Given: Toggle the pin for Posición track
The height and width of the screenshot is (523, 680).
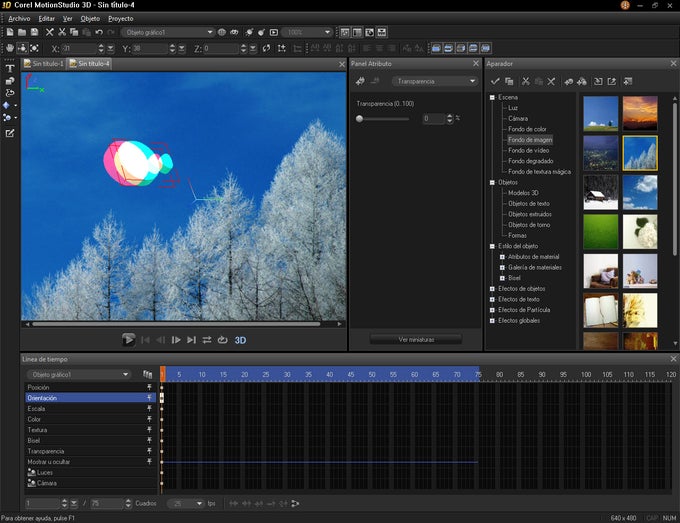Looking at the screenshot, I should coord(149,387).
